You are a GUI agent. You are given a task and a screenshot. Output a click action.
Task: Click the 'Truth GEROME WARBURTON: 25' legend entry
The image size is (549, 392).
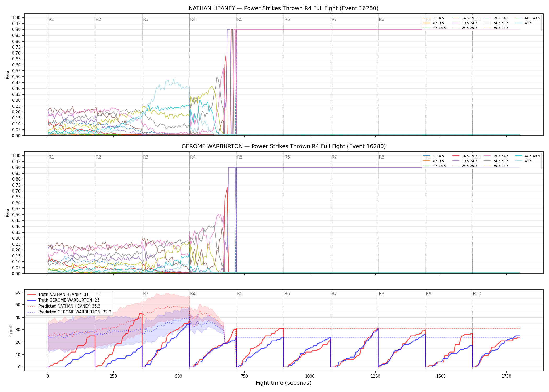64,300
